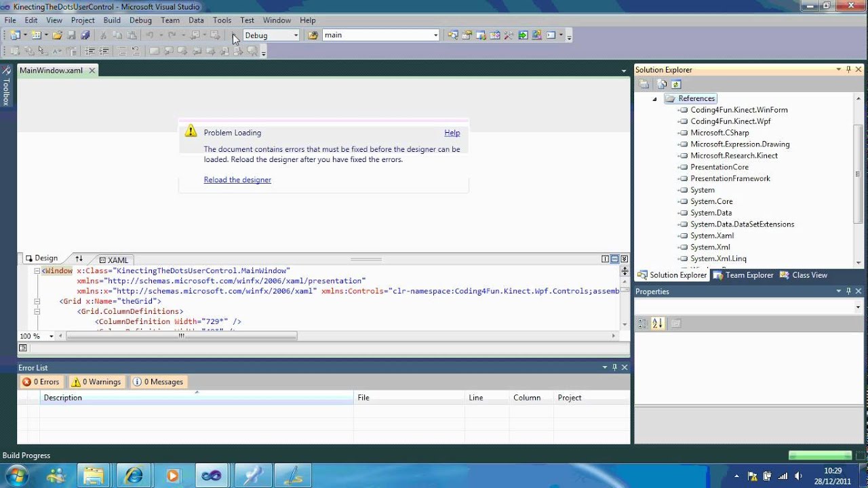Pin the Error List panel
The image size is (868, 488).
point(615,367)
